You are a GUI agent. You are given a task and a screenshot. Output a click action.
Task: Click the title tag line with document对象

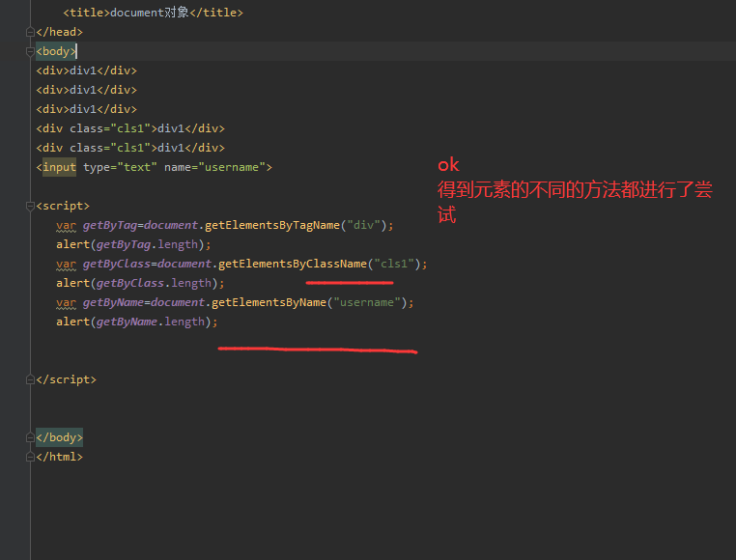click(x=153, y=13)
